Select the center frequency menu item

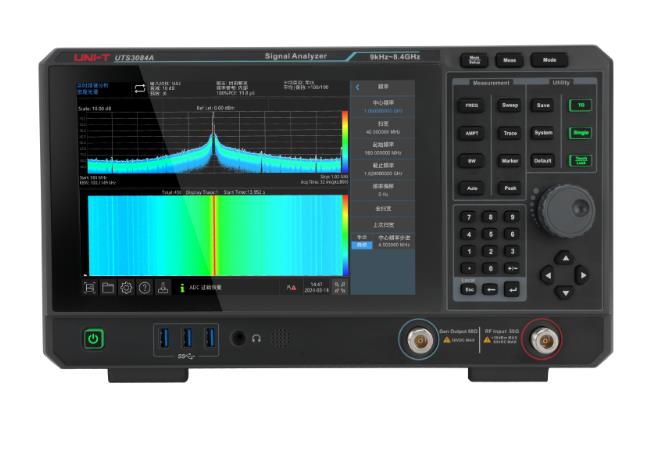tap(382, 106)
